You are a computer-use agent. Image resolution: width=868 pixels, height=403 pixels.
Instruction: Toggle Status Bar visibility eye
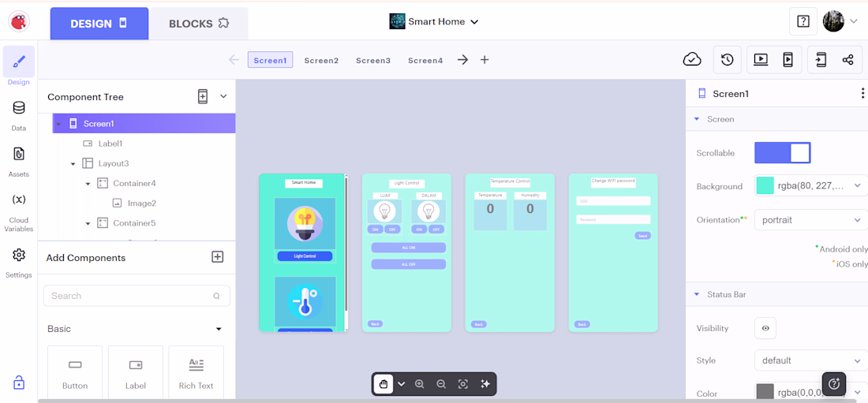click(765, 328)
